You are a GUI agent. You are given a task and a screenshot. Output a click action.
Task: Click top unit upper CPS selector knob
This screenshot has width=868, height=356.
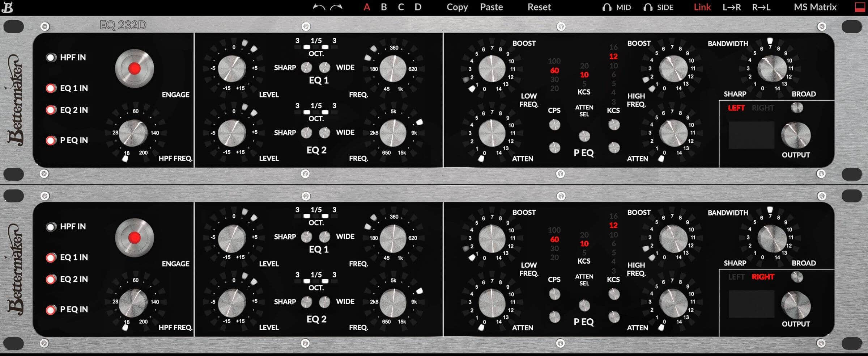554,125
